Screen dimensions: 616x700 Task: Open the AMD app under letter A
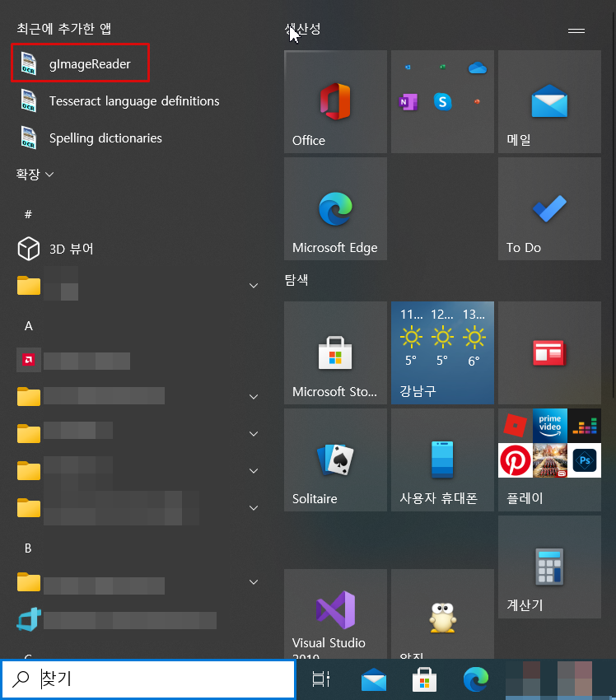[73, 360]
